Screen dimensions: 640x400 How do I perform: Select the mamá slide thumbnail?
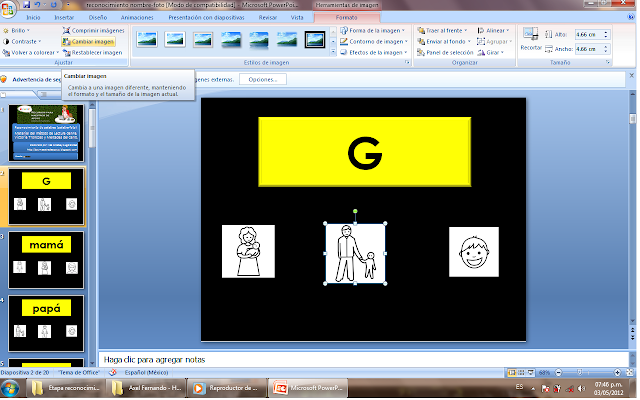[46, 260]
